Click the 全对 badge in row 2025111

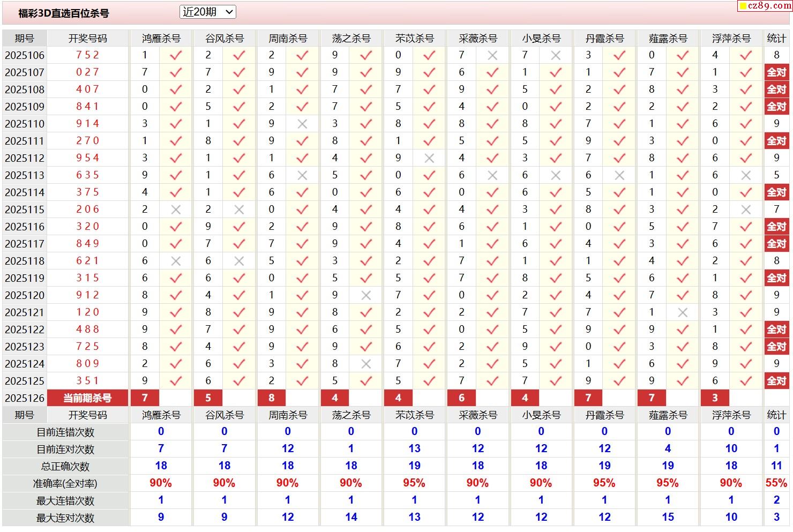776,141
